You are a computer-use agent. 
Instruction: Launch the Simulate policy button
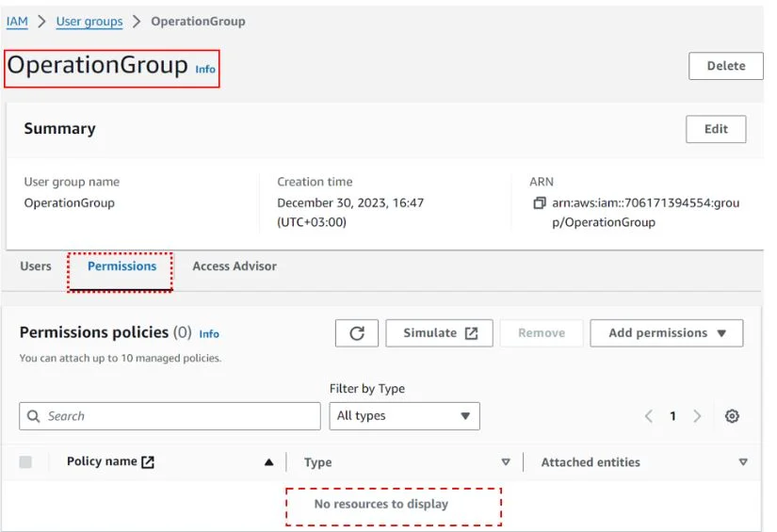pos(440,333)
